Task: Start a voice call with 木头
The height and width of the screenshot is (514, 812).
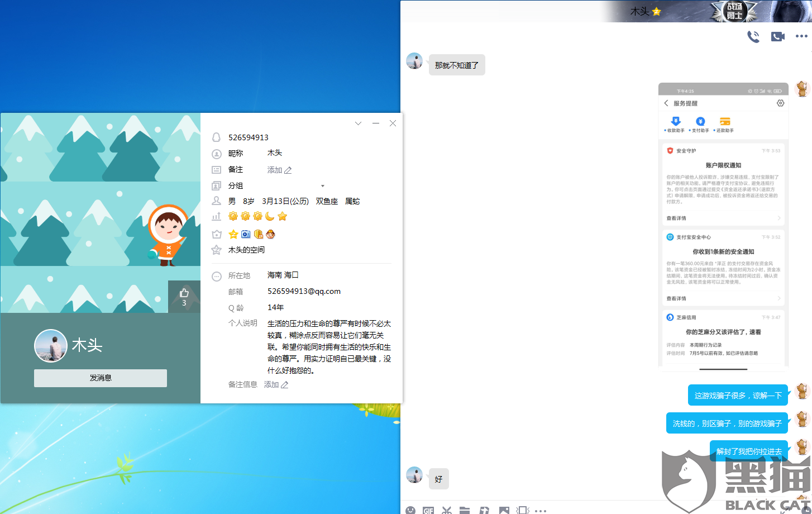Action: tap(753, 37)
